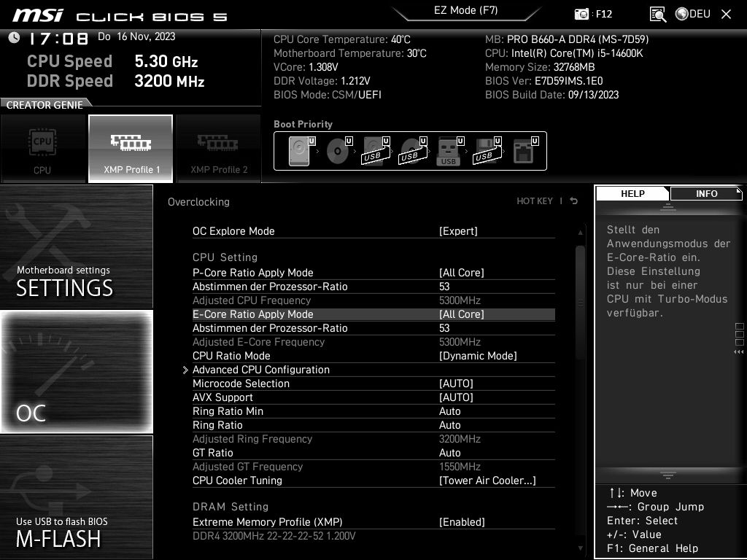Click the clock icon beside the time
Screen dimensions: 747x560
coord(14,37)
